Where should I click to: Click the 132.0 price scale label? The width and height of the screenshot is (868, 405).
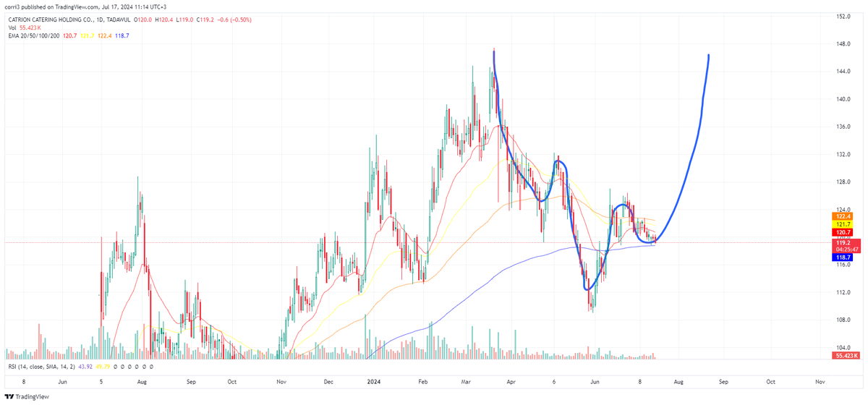pos(844,155)
